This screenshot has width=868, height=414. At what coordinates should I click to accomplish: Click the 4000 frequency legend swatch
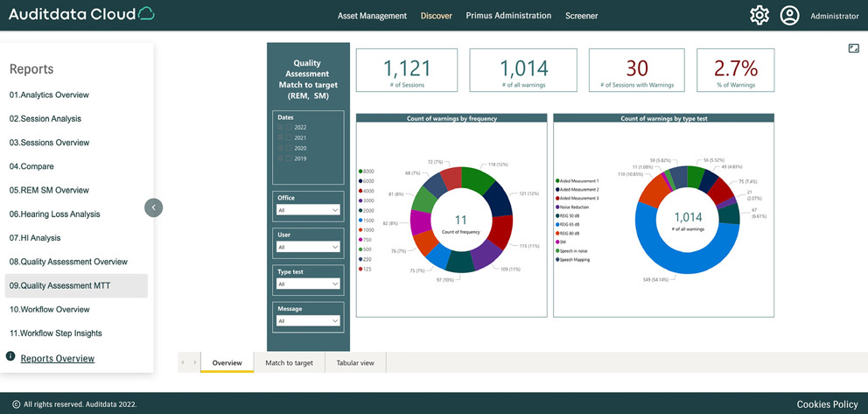pos(360,191)
